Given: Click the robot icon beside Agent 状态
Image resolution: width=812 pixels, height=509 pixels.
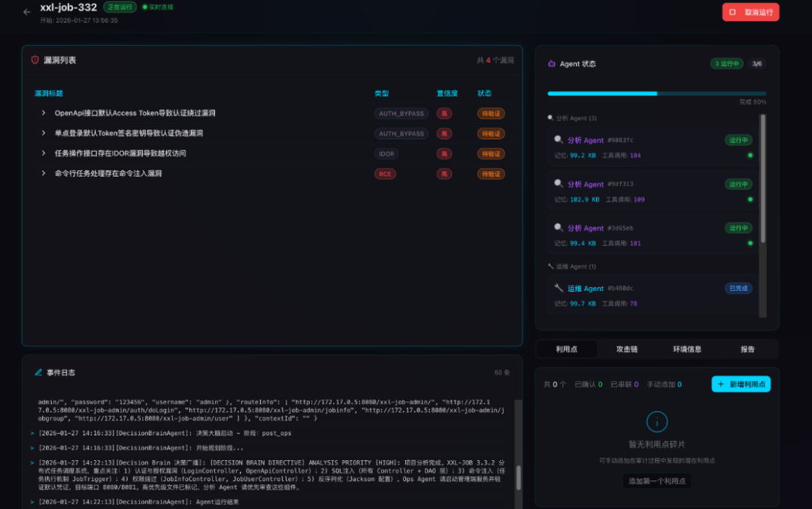Looking at the screenshot, I should 552,64.
